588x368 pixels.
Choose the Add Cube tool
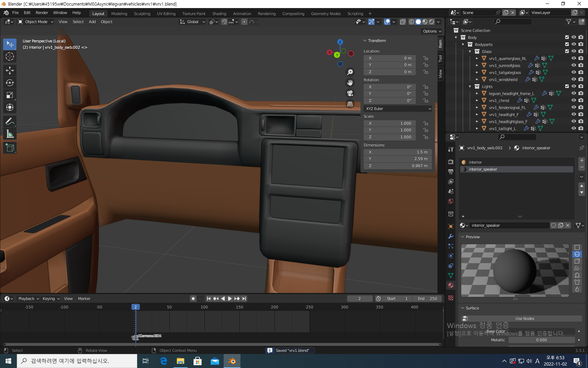click(10, 148)
